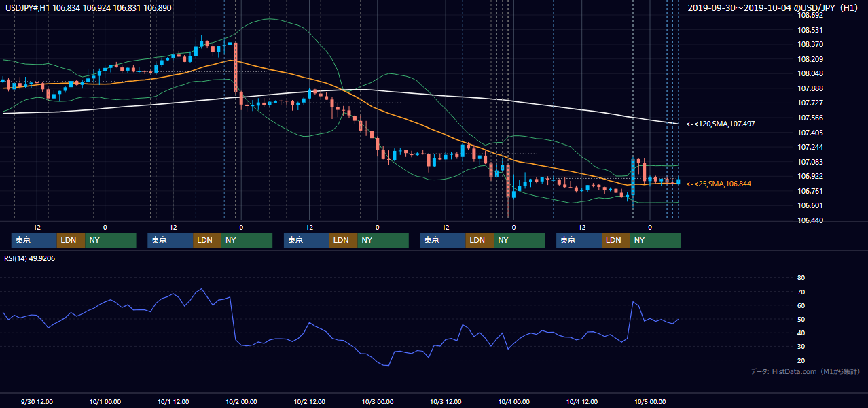The width and height of the screenshot is (868, 408).
Task: Click the 120,SMA,107.497 indicator label
Action: coord(721,124)
